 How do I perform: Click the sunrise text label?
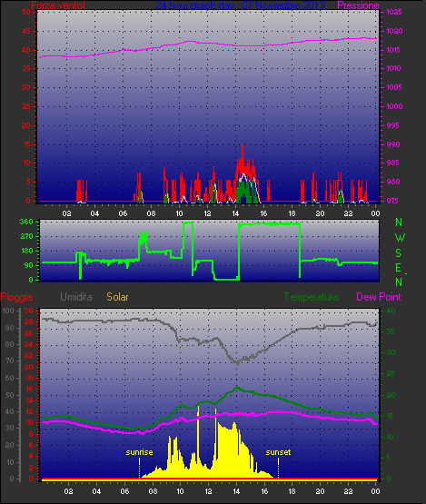[139, 452]
